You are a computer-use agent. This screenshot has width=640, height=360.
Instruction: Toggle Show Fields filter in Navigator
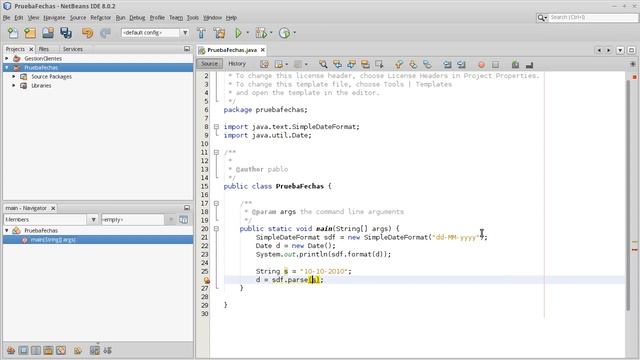[x=23, y=350]
